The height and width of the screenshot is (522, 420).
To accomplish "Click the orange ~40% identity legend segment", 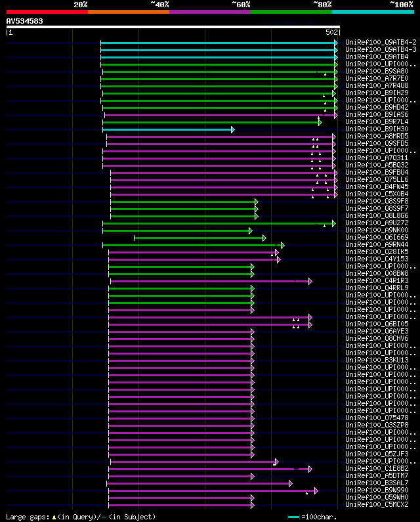I will [x=129, y=12].
